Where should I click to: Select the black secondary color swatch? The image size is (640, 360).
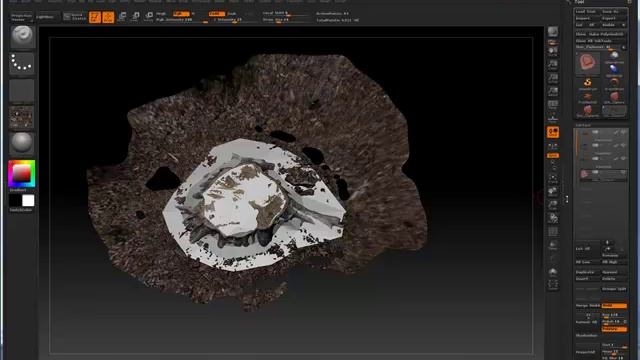point(15,200)
